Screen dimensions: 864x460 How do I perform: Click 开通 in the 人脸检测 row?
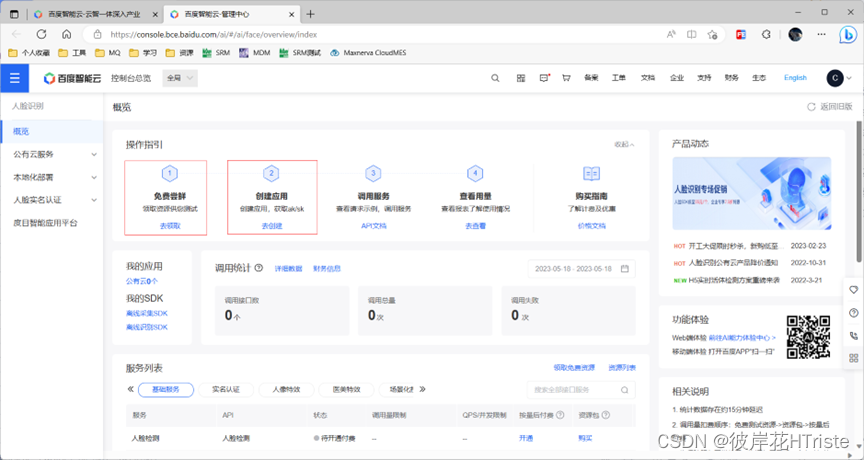click(x=526, y=439)
